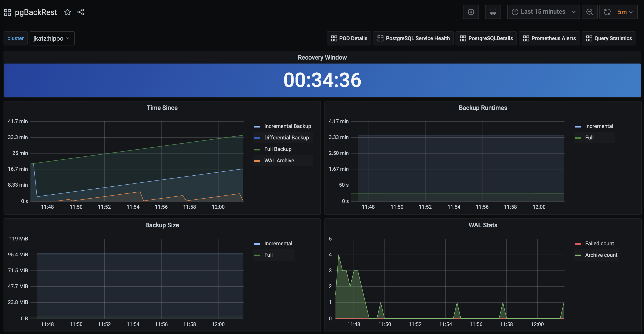
Task: Toggle Archive count series in WAL Stats
Action: pos(601,255)
